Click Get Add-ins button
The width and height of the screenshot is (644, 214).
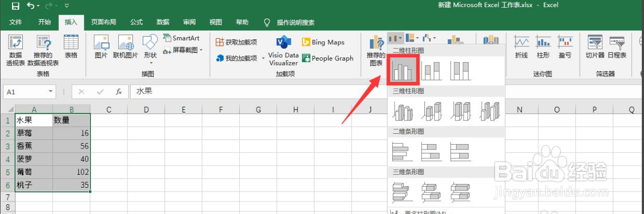(236, 42)
